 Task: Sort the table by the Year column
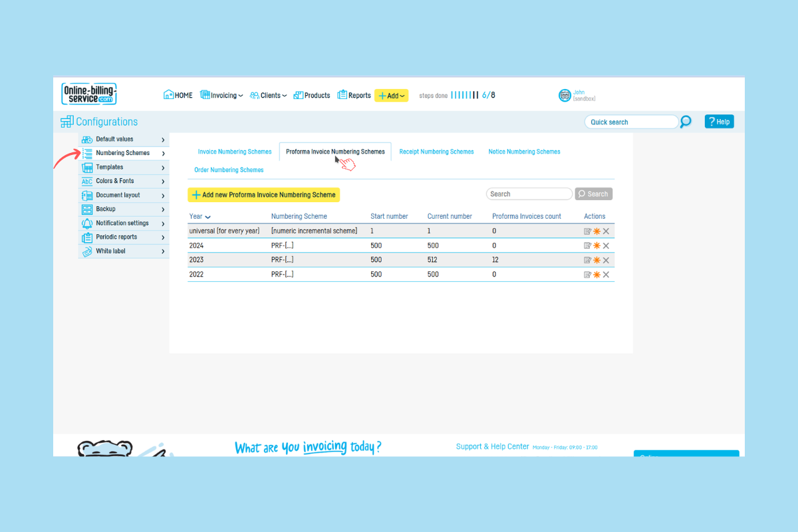[199, 216]
